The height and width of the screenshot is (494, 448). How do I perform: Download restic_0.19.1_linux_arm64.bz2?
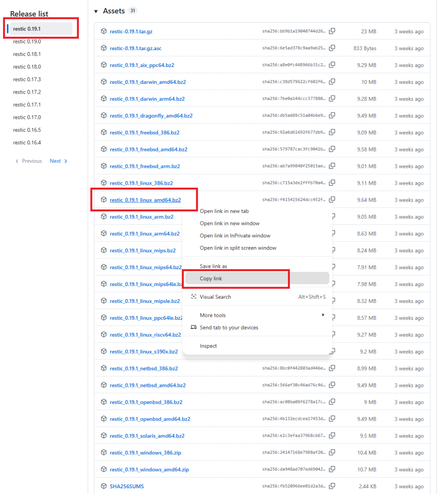[145, 233]
